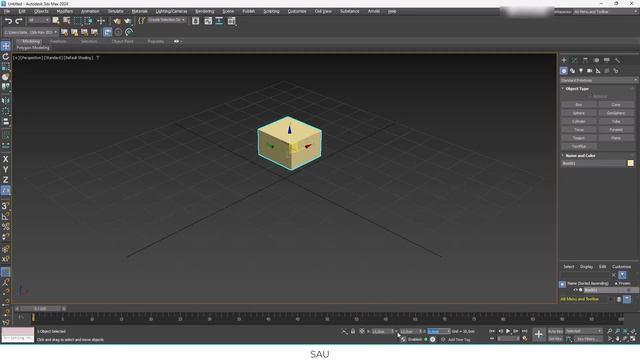Click the time slider handle above the timeline
The width and height of the screenshot is (640, 360).
pos(40,309)
